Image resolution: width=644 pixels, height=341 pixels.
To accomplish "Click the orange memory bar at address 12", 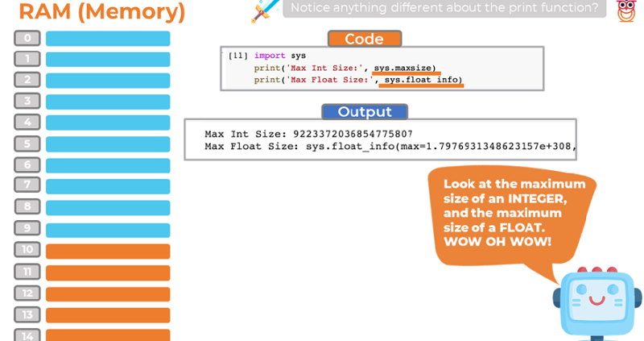I will tap(108, 294).
